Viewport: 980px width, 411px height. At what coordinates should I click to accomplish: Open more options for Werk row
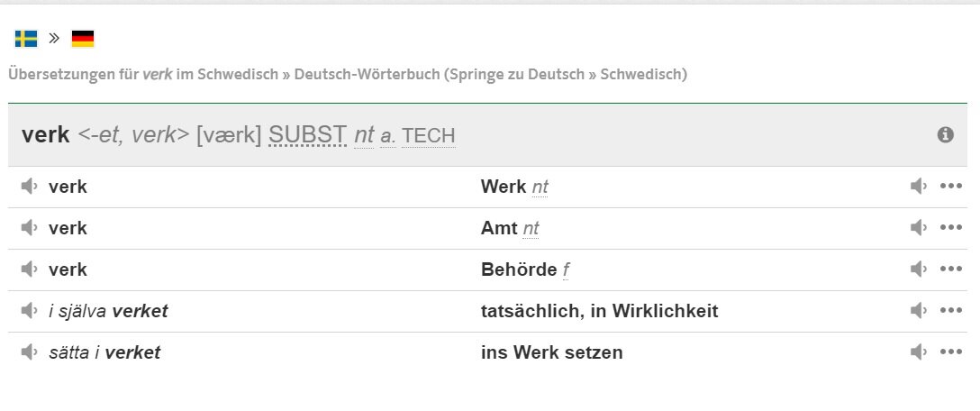(x=950, y=187)
